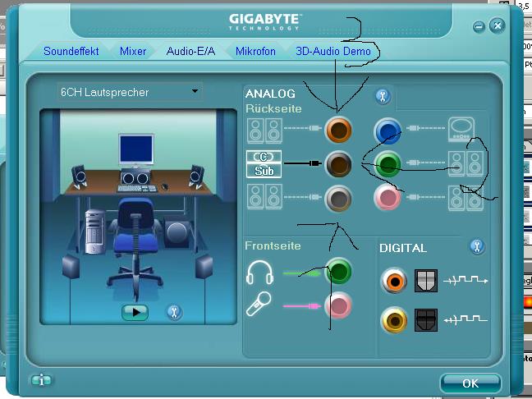The image size is (532, 399).
Task: Click speaker pair icon beside green rear jack
Action: pos(466,164)
